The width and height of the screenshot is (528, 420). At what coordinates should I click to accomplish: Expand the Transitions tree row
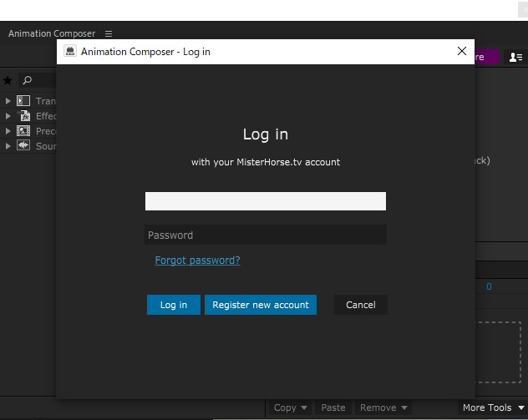[8, 101]
